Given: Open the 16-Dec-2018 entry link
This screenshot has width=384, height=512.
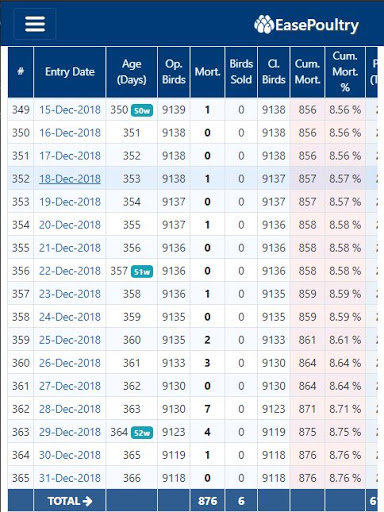Looking at the screenshot, I should (x=70, y=133).
